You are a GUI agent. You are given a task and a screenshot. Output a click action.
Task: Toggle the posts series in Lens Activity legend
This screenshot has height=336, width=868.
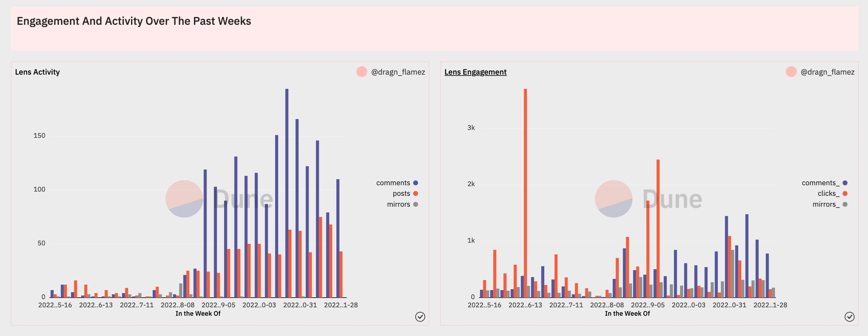[405, 193]
